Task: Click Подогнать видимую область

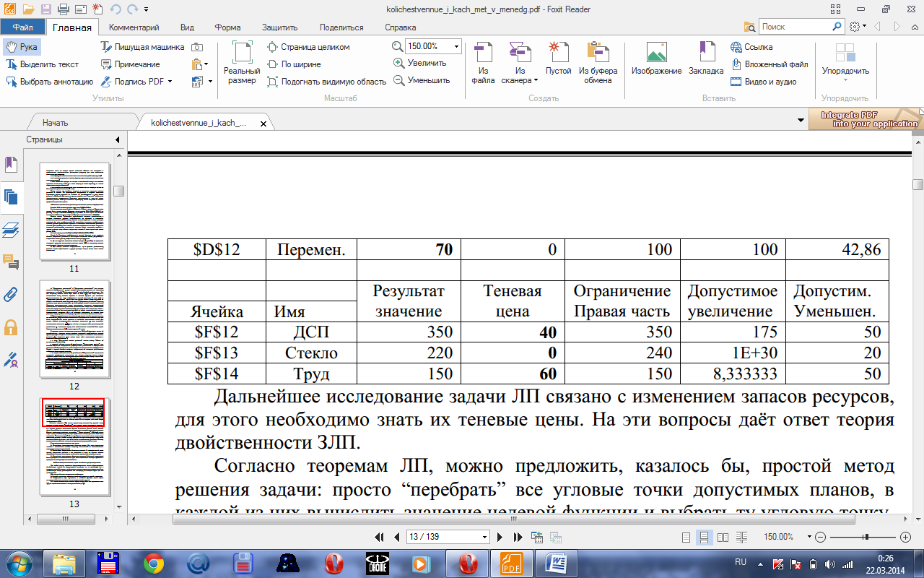Action: pyautogui.click(x=326, y=82)
